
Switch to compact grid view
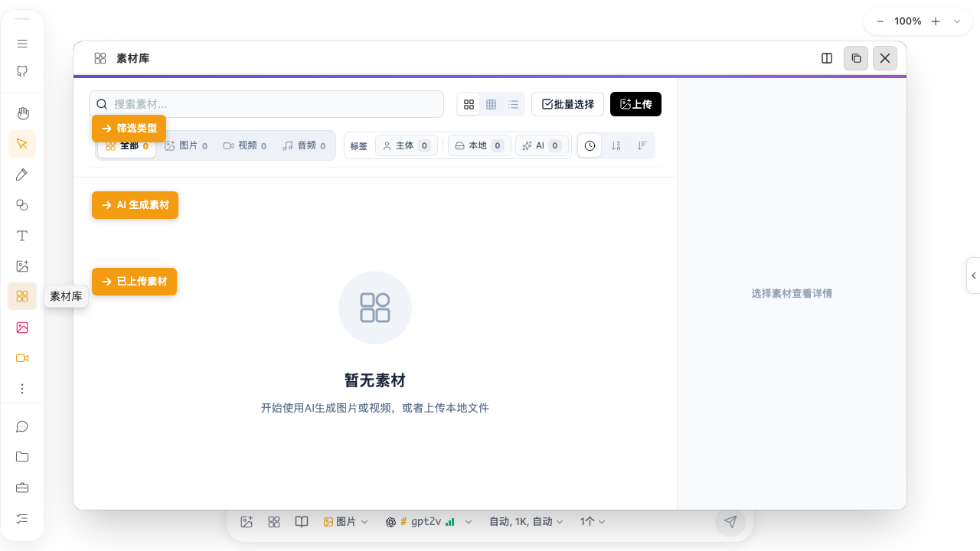pyautogui.click(x=492, y=104)
